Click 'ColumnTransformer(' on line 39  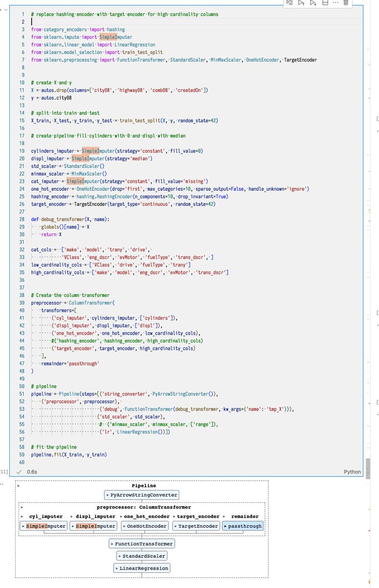(91, 302)
